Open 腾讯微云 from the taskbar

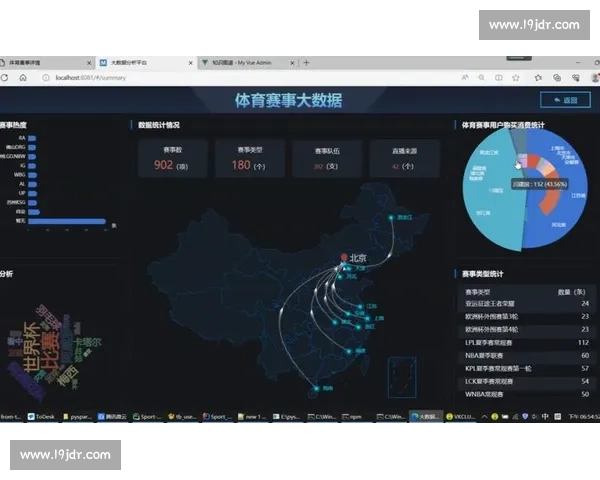[112, 416]
